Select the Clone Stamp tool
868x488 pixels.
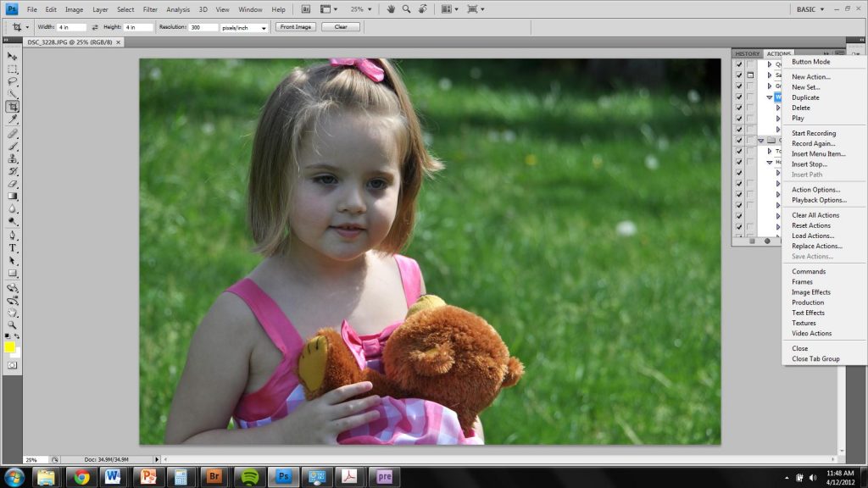(x=13, y=158)
